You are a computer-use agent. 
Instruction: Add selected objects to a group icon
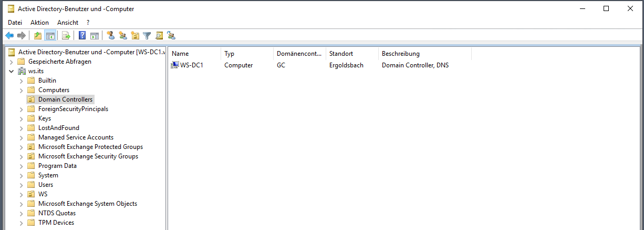pos(171,36)
